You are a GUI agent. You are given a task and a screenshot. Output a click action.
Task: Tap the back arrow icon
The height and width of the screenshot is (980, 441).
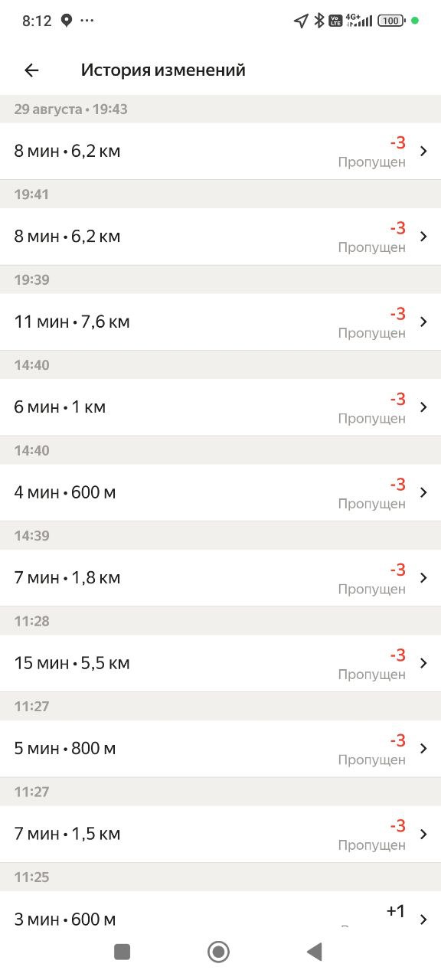(x=31, y=70)
